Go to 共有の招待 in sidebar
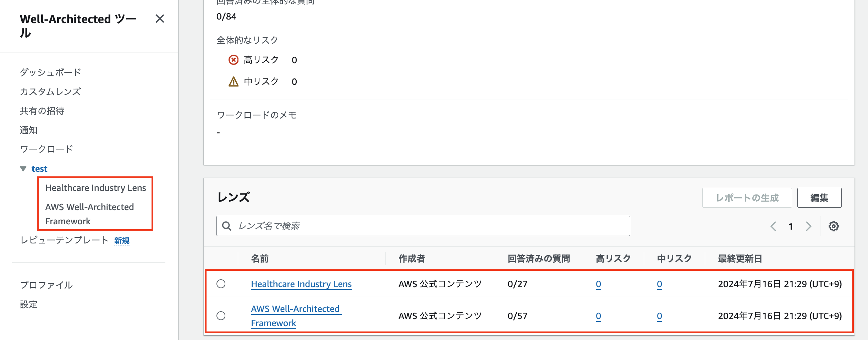The image size is (868, 340). tap(42, 111)
